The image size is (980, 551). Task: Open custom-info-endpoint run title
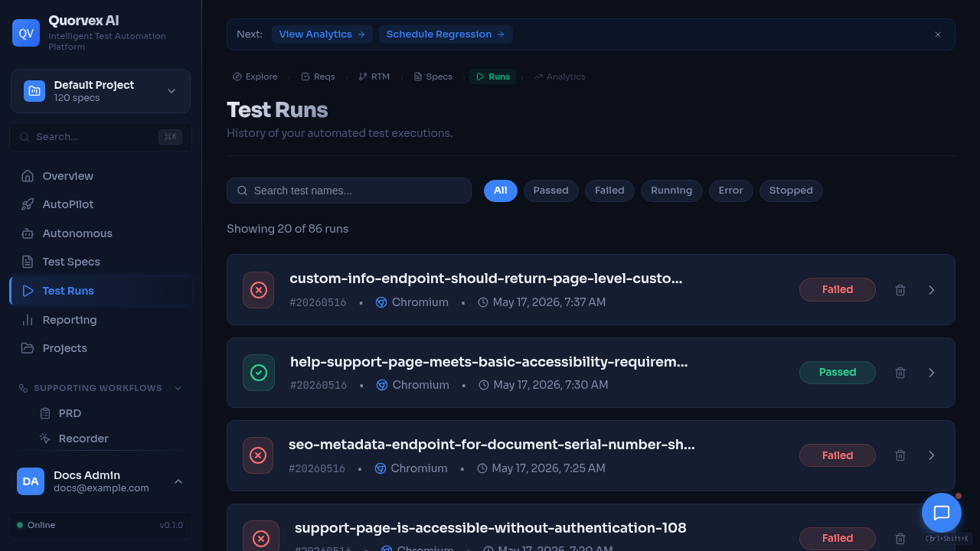coord(485,279)
